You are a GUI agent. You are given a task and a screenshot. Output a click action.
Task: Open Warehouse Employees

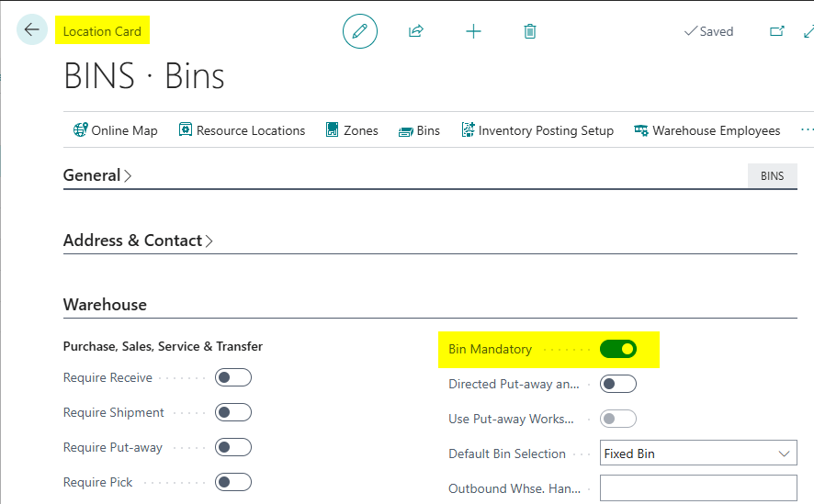707,130
